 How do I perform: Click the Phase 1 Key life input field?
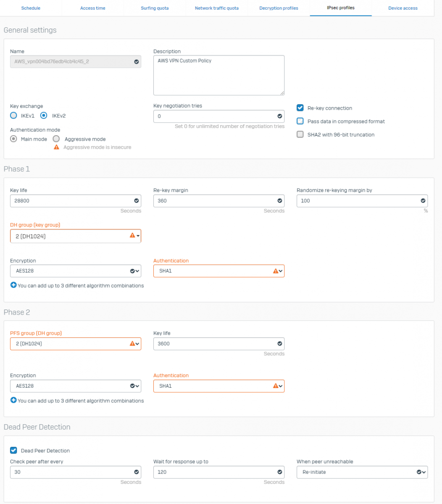coord(71,201)
